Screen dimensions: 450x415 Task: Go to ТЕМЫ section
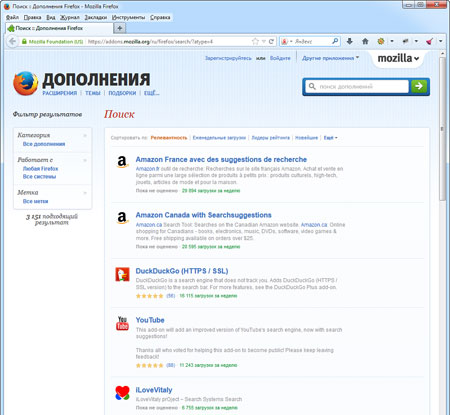click(93, 93)
